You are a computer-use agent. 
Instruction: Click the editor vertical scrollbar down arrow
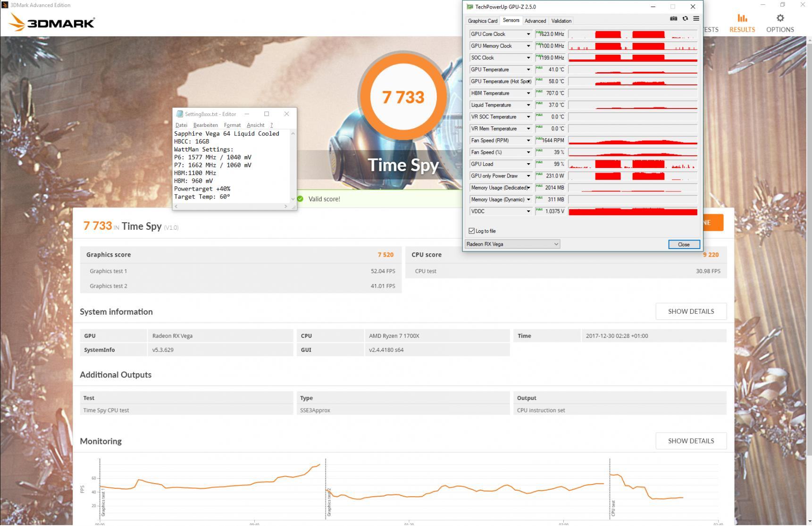coord(293,199)
